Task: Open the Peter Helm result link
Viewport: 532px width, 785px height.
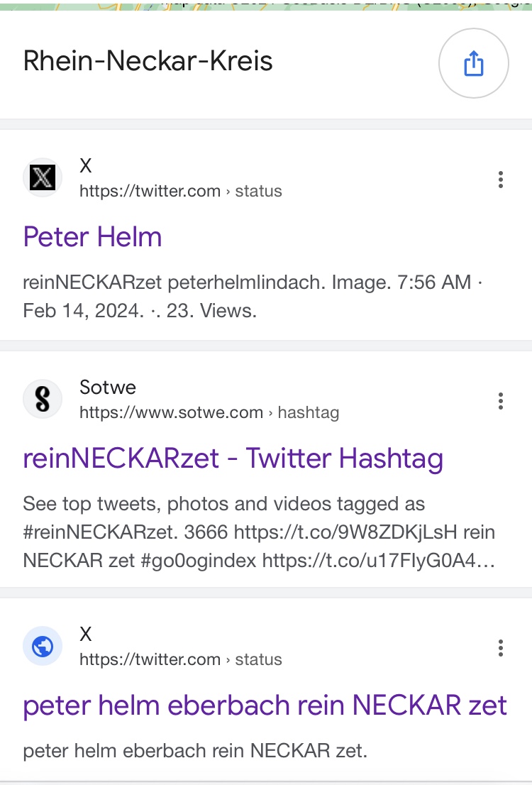Action: 92,237
